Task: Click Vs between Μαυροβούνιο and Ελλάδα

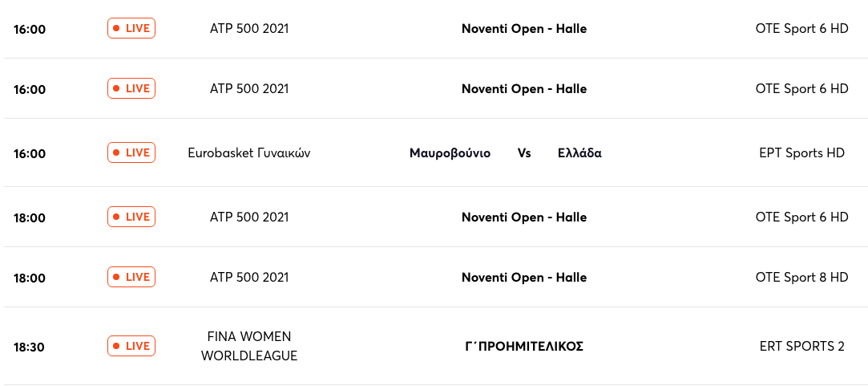Action: click(x=524, y=153)
